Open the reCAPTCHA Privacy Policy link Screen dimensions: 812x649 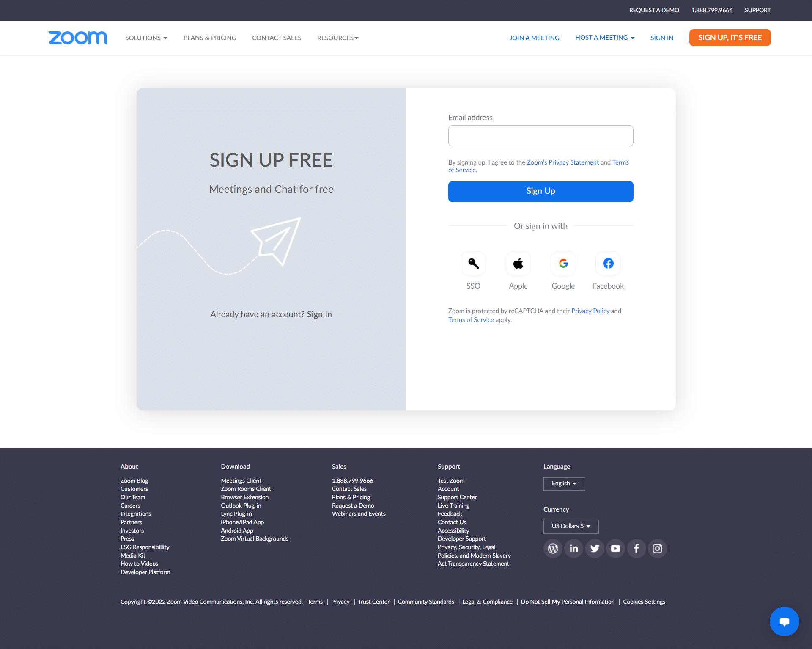coord(590,311)
